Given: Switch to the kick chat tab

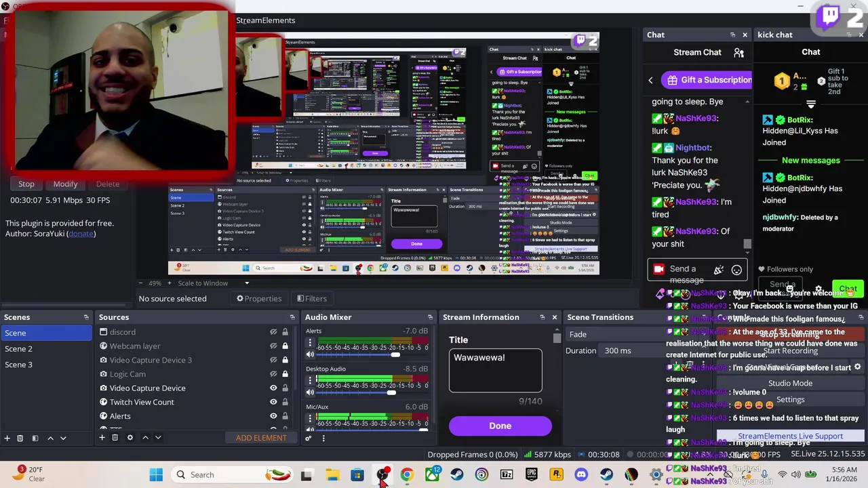Looking at the screenshot, I should 775,35.
